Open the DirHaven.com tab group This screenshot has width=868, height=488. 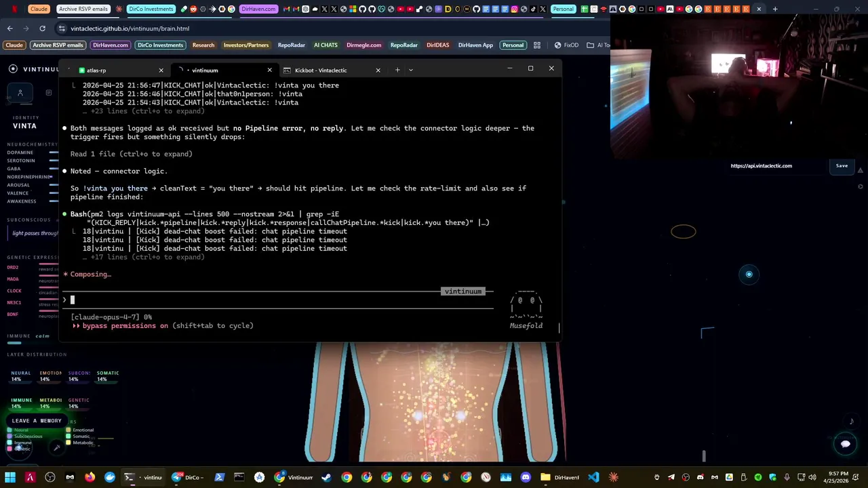click(258, 9)
